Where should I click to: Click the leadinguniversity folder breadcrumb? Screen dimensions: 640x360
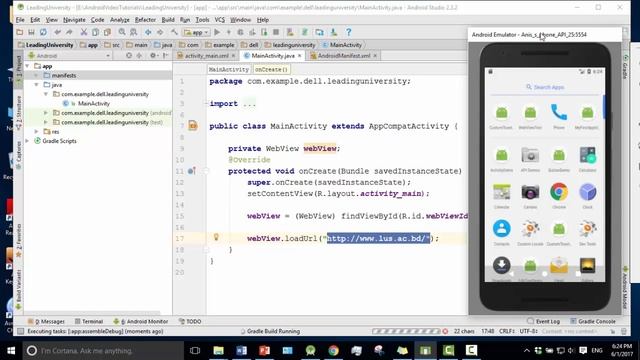290,45
